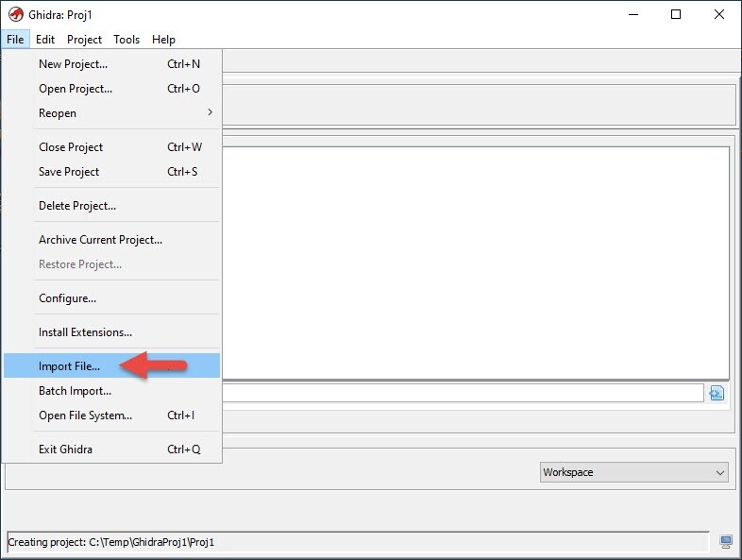Open the Tools menu in menu bar
The height and width of the screenshot is (560, 742).
pos(126,40)
